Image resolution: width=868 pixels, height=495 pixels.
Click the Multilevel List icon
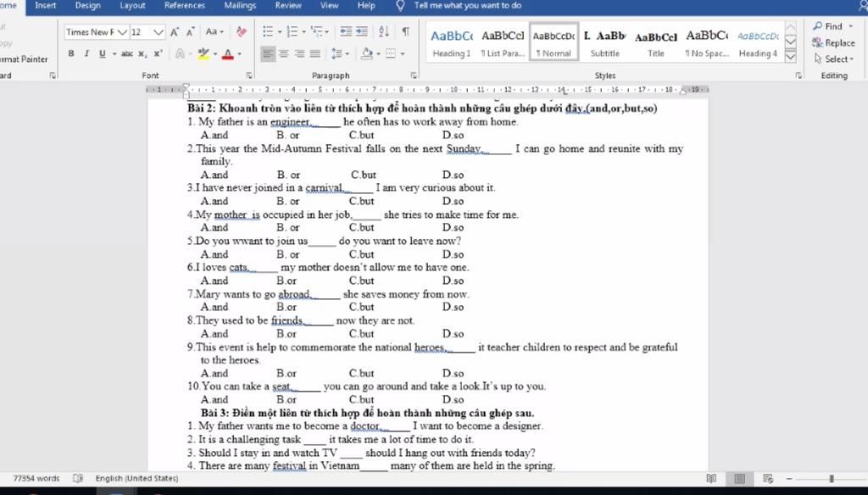[317, 31]
